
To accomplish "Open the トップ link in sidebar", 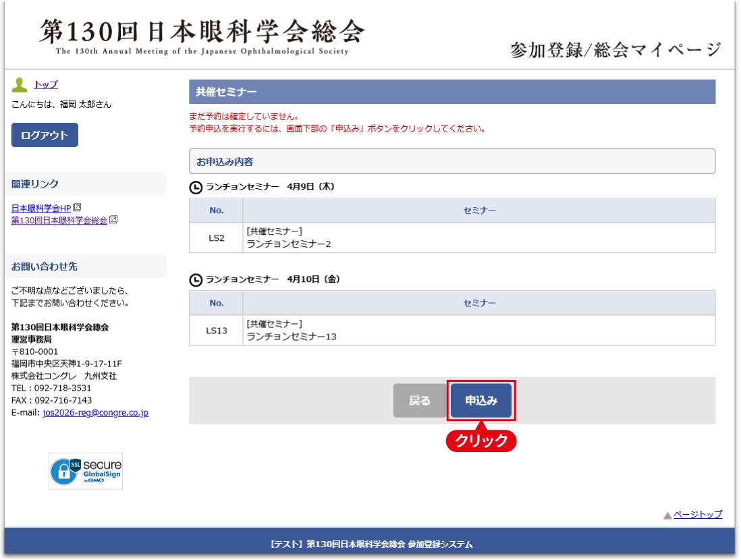I will 46,84.
